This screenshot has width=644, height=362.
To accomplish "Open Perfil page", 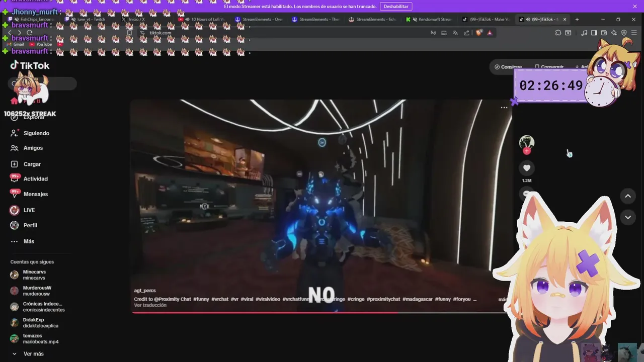I will pos(24,225).
